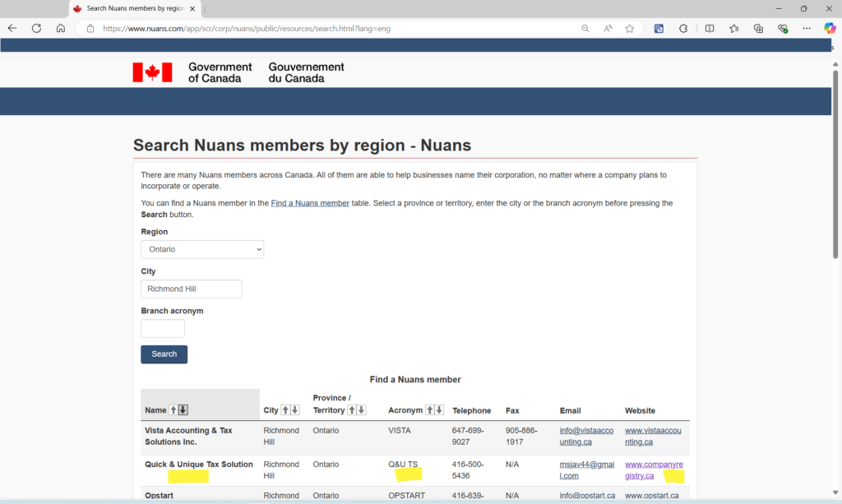
Task: Click the City field containing Richmond Hill
Action: [191, 289]
